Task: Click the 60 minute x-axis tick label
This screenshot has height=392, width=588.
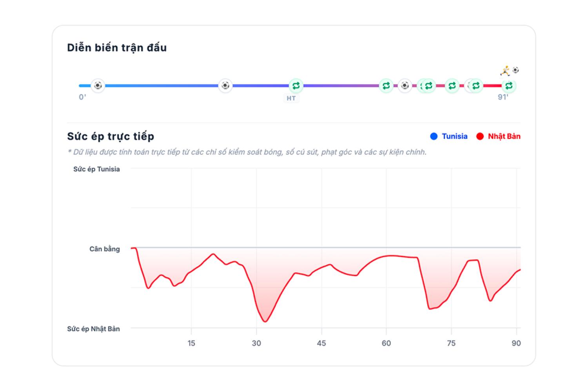Action: click(x=386, y=343)
